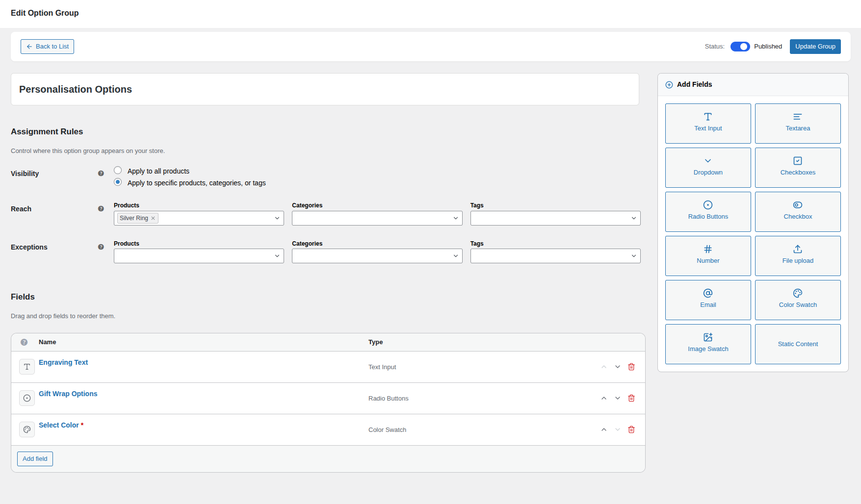This screenshot has width=861, height=504.
Task: Click the Color Swatch type cell
Action: (387, 430)
